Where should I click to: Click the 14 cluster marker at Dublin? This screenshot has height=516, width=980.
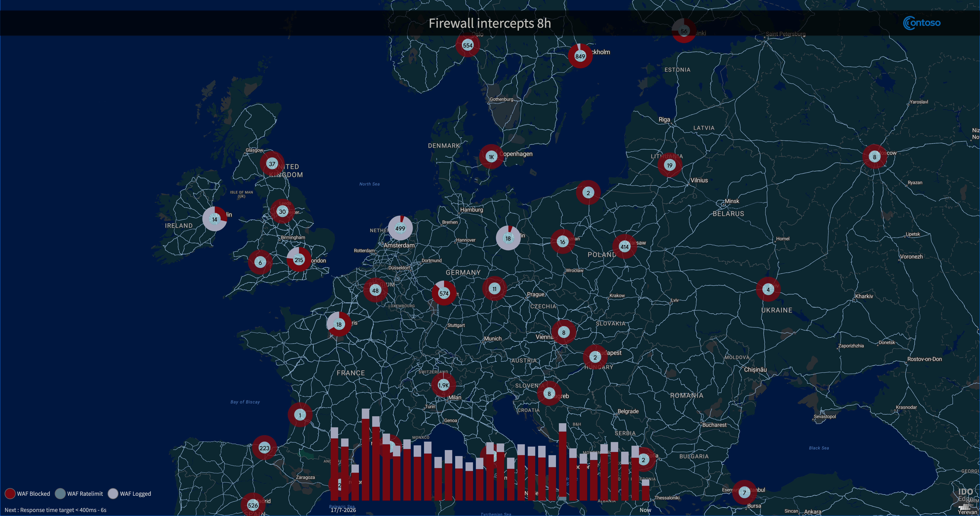(215, 219)
